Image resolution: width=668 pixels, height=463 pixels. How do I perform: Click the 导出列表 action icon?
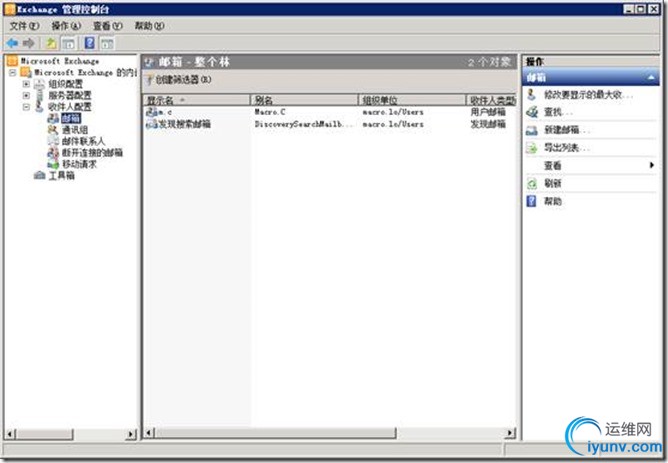tap(532, 148)
